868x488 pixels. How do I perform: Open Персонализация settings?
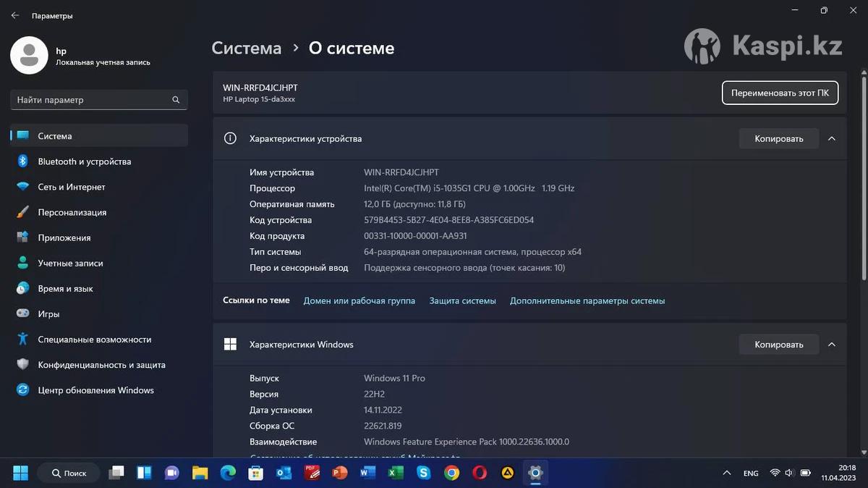point(99,212)
